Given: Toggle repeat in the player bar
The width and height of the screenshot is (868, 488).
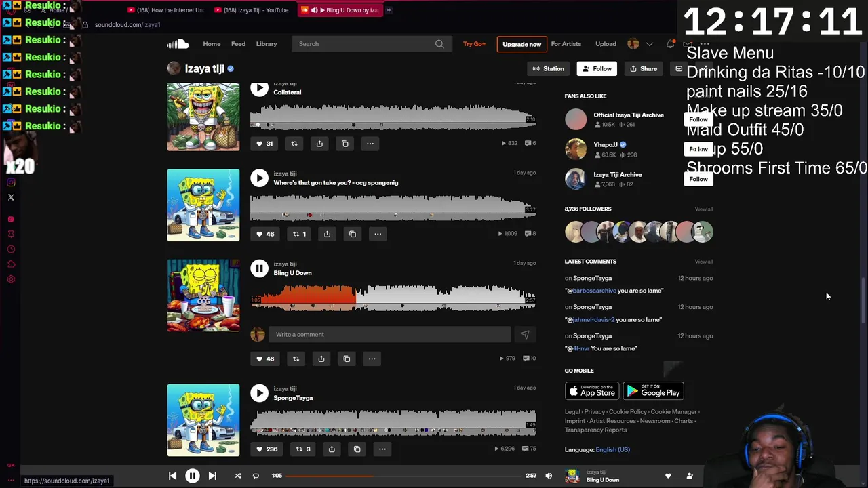Looking at the screenshot, I should tap(256, 476).
